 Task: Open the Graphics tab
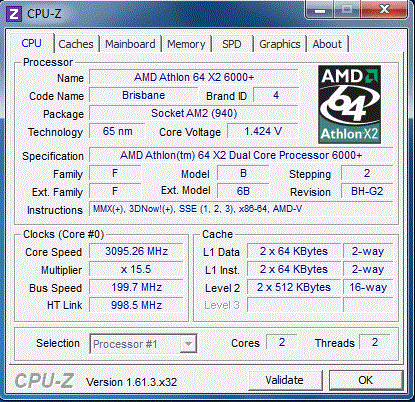click(x=280, y=44)
